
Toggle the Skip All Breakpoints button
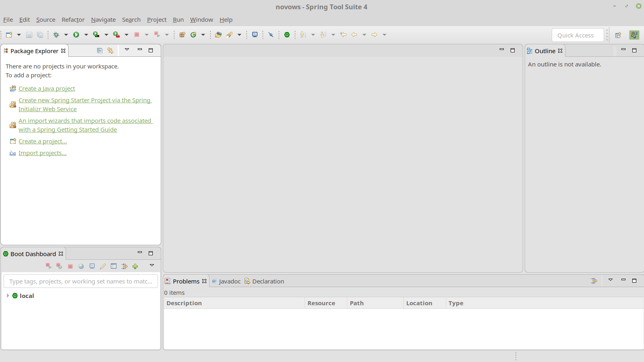[271, 35]
